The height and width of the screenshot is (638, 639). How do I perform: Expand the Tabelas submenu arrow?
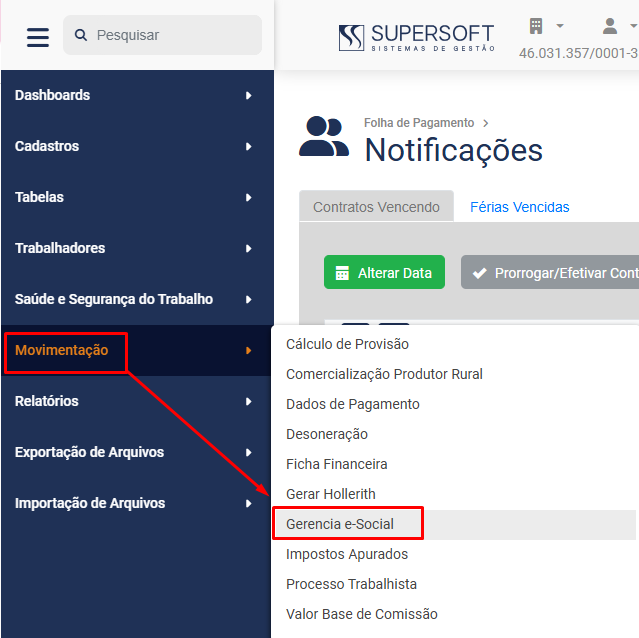[249, 198]
